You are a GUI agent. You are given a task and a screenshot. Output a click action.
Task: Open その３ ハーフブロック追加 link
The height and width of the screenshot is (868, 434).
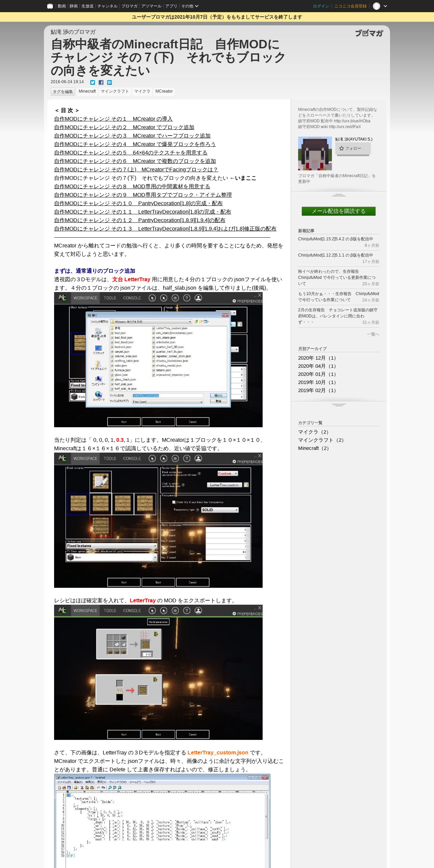tap(132, 136)
